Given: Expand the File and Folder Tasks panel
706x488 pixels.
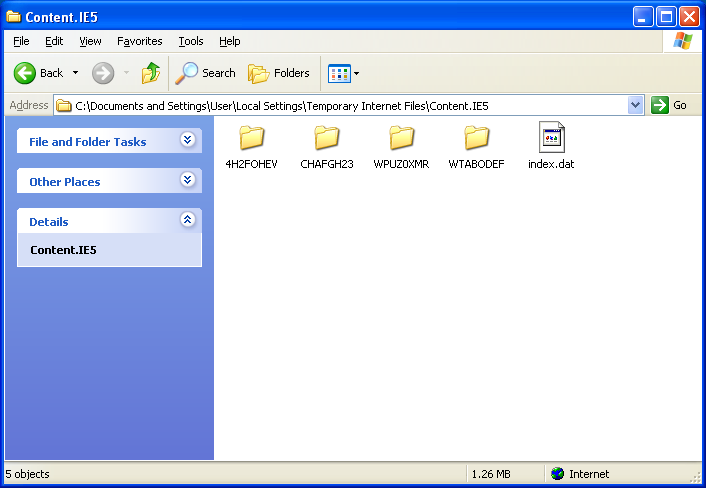Looking at the screenshot, I should point(187,141).
